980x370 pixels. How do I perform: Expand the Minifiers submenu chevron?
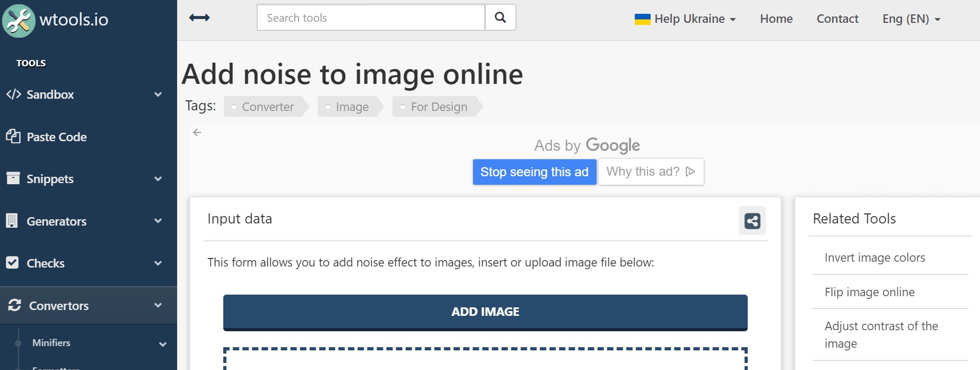click(x=163, y=344)
